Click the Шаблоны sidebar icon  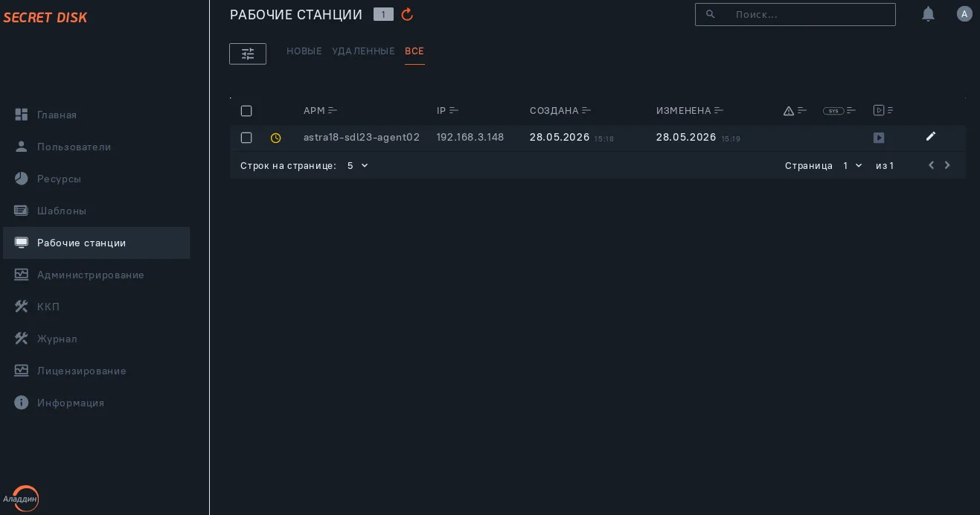coord(22,211)
